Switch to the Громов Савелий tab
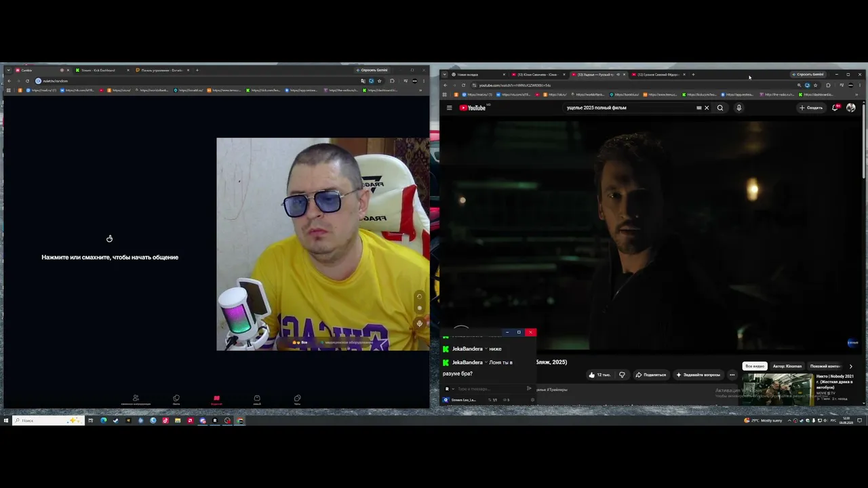868x488 pixels. pyautogui.click(x=658, y=75)
